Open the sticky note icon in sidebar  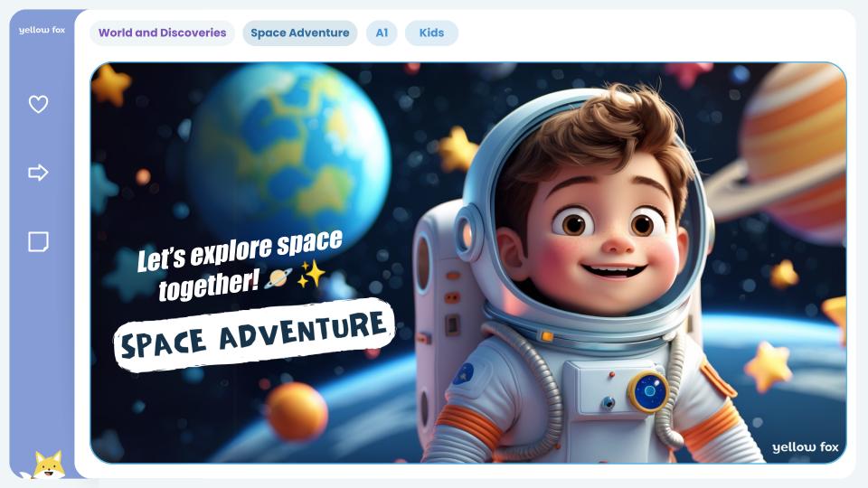coord(38,242)
